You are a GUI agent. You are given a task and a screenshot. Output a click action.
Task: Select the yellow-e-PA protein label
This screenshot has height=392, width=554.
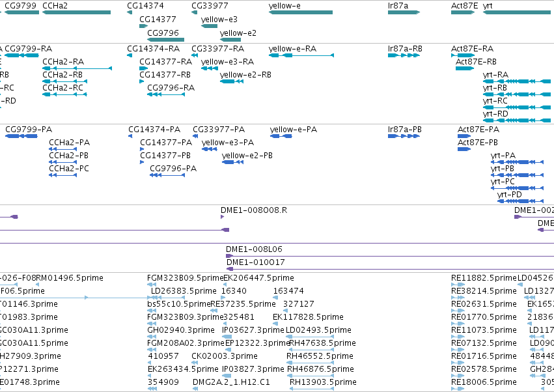coord(294,130)
